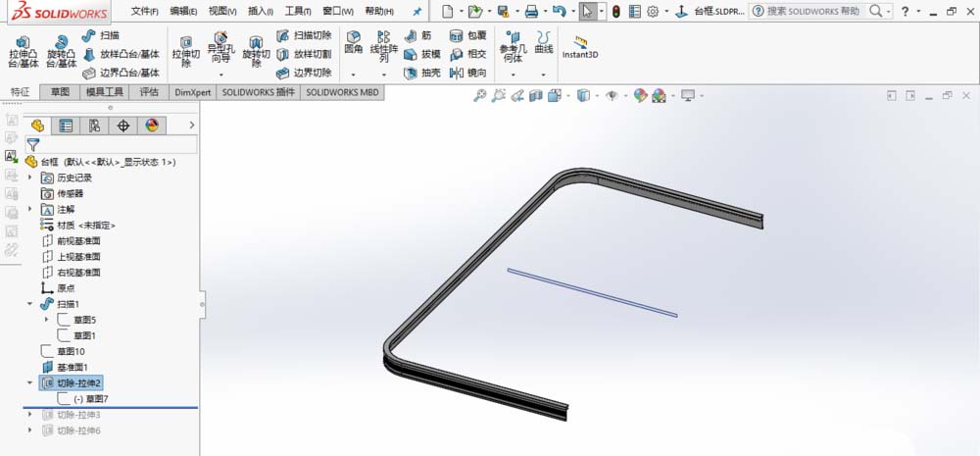This screenshot has height=456, width=980.
Task: Click the Draft (拔模) tool
Action: point(421,54)
